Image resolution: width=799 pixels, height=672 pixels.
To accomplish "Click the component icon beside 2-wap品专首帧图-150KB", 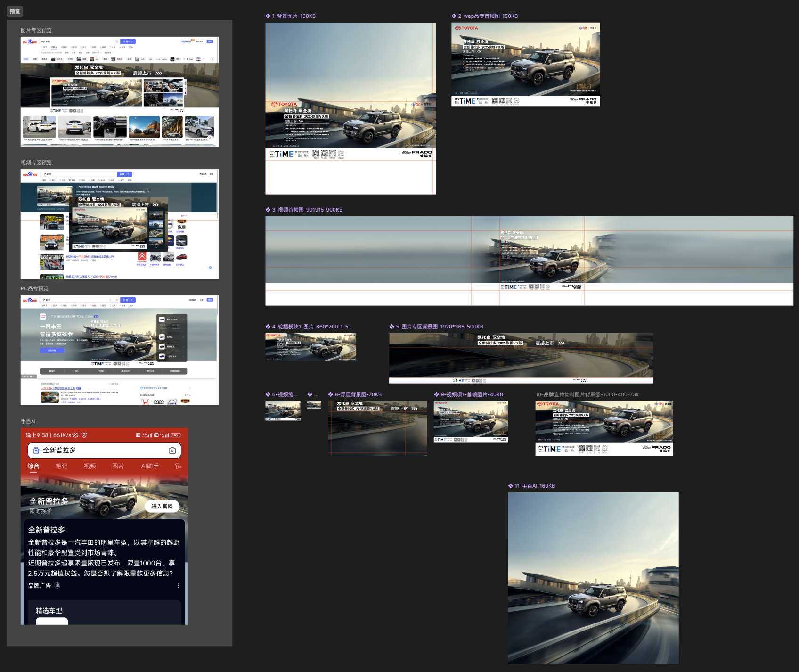I will coord(454,16).
